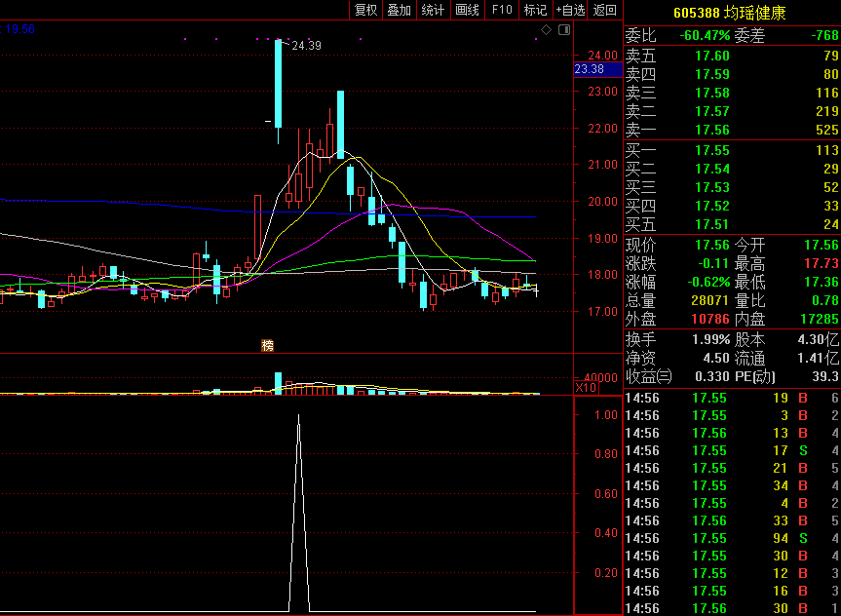The width and height of the screenshot is (841, 616).
Task: Select the 买一 bid row with volume 113
Action: coord(732,151)
